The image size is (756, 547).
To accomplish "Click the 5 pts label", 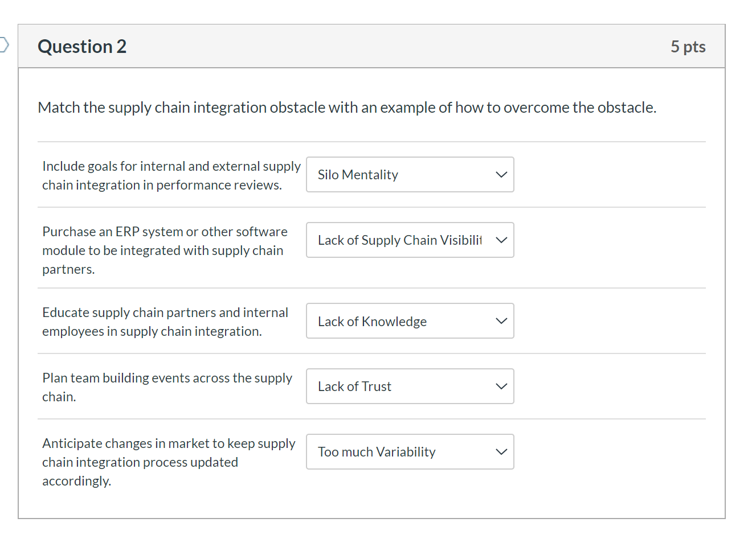I will pos(688,47).
